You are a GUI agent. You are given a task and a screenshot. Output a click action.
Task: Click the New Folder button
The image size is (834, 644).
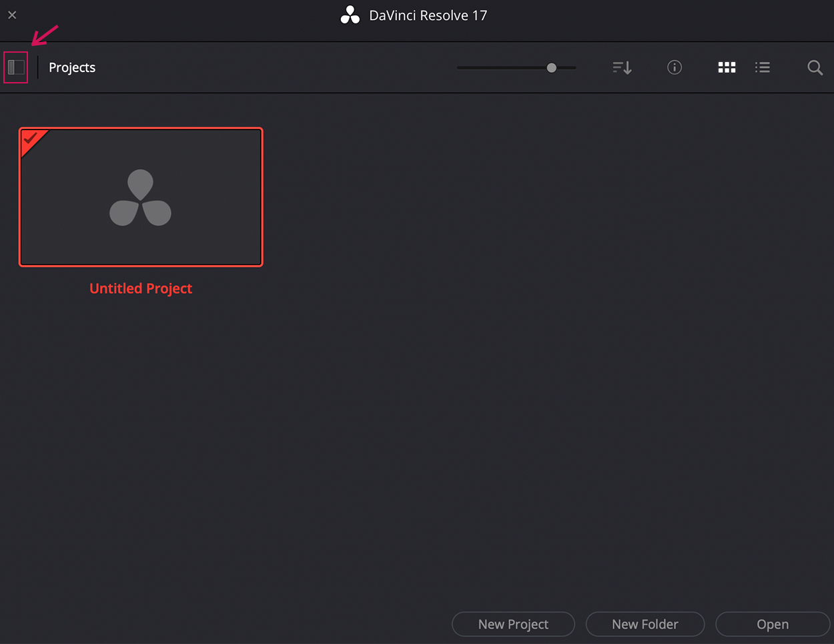(645, 624)
